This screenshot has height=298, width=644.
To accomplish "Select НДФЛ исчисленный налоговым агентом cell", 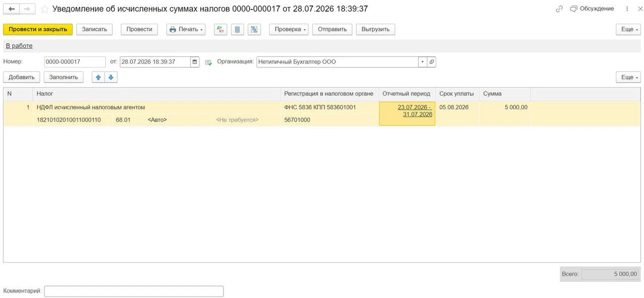I will 156,107.
